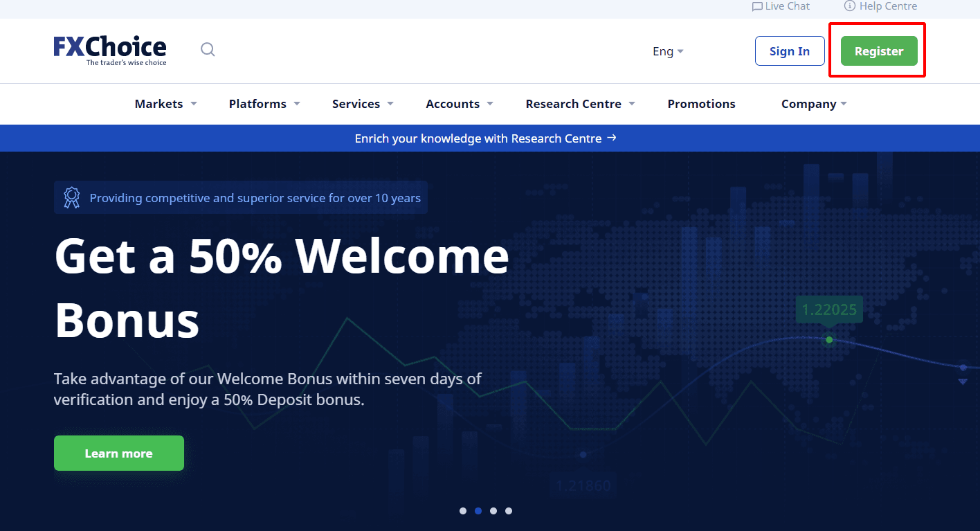Select the active blue carousel dot

tap(478, 511)
